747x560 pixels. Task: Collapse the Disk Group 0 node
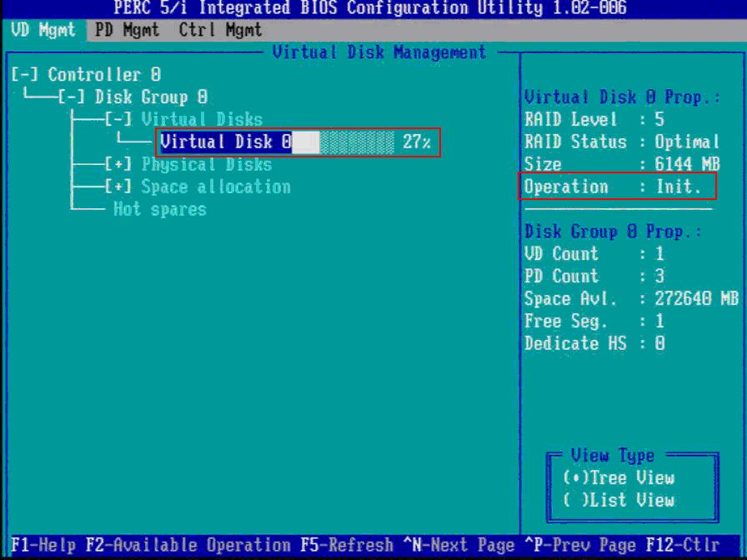point(73,97)
